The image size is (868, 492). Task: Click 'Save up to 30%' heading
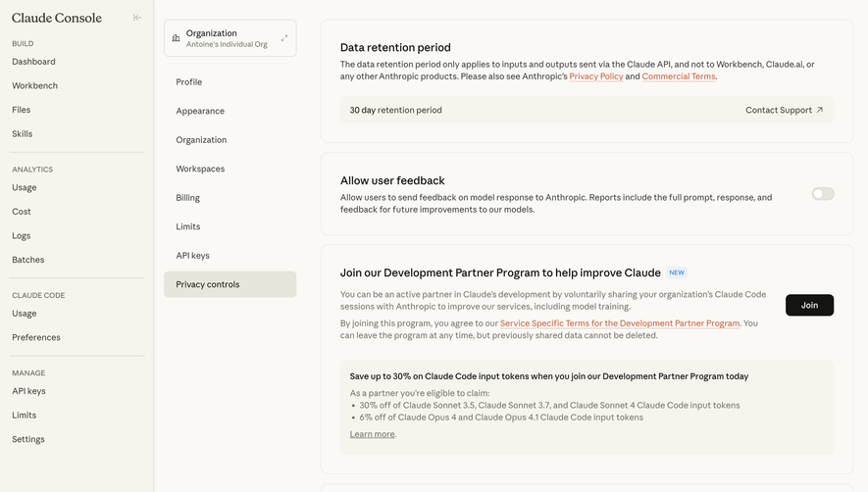click(549, 376)
